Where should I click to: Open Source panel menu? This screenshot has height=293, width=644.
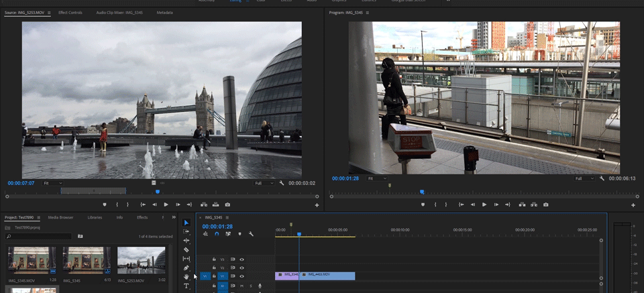49,13
